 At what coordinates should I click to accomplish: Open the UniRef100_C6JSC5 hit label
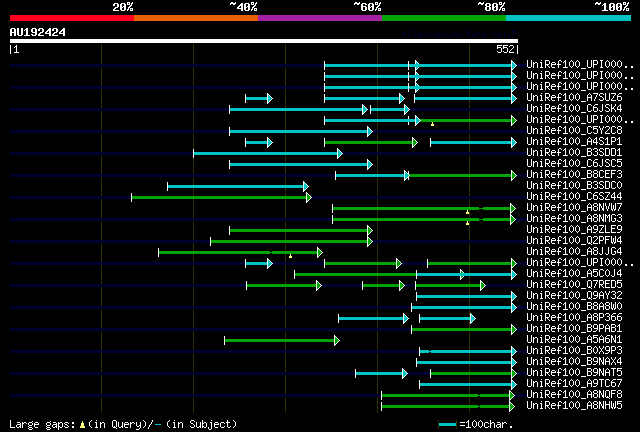coord(574,163)
